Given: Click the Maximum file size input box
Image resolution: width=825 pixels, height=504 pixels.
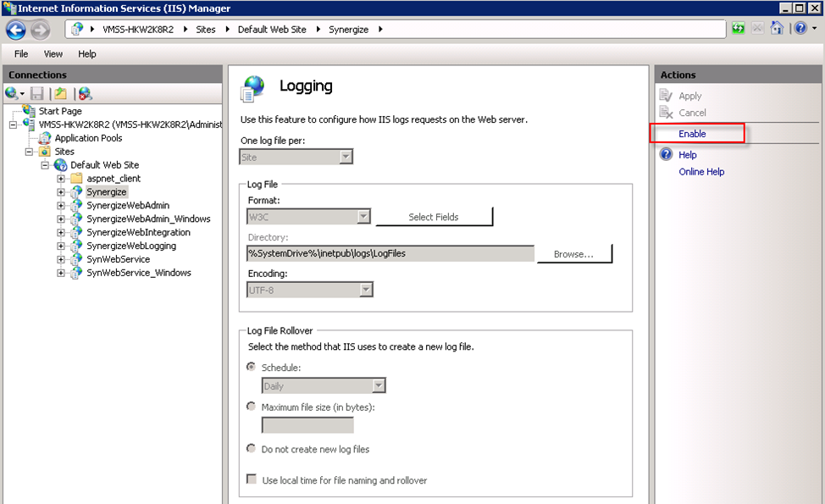Looking at the screenshot, I should click(307, 425).
